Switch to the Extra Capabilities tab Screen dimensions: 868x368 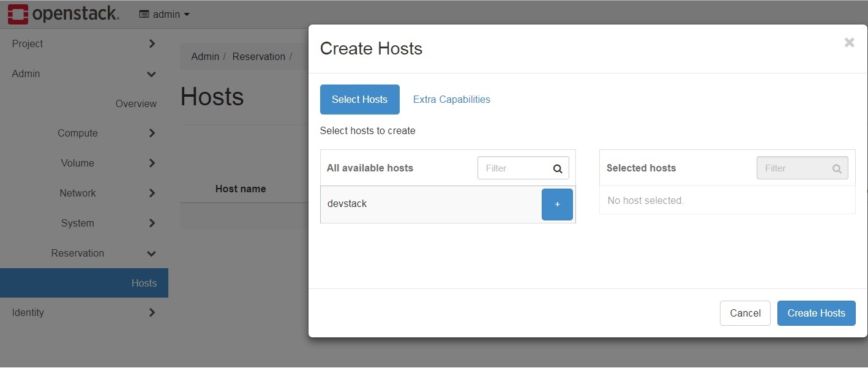(x=452, y=99)
